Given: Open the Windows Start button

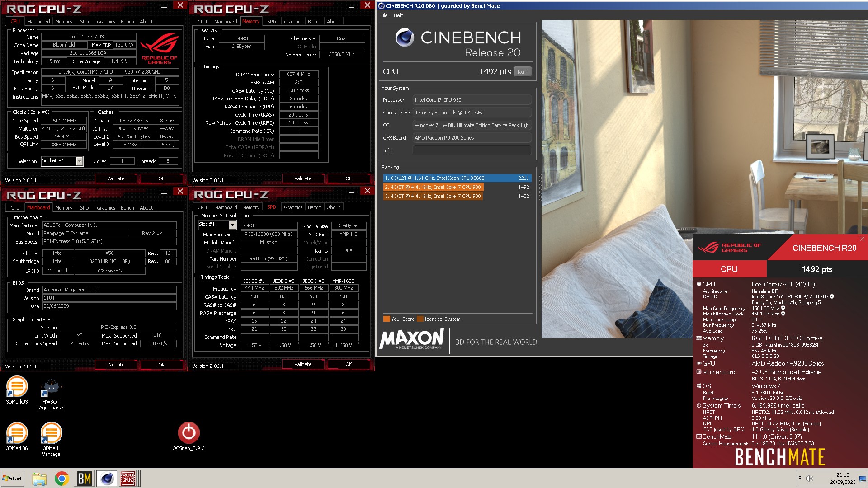Looking at the screenshot, I should [x=13, y=479].
